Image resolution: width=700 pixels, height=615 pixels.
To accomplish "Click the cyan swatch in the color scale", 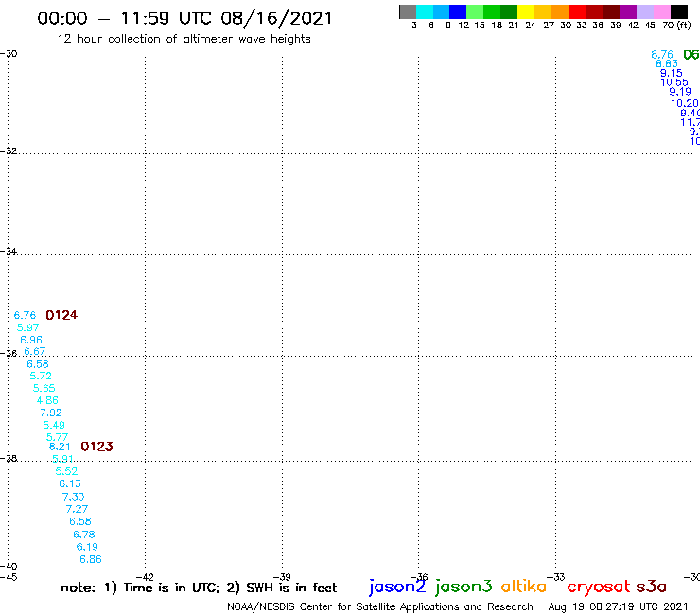I will click(x=424, y=11).
